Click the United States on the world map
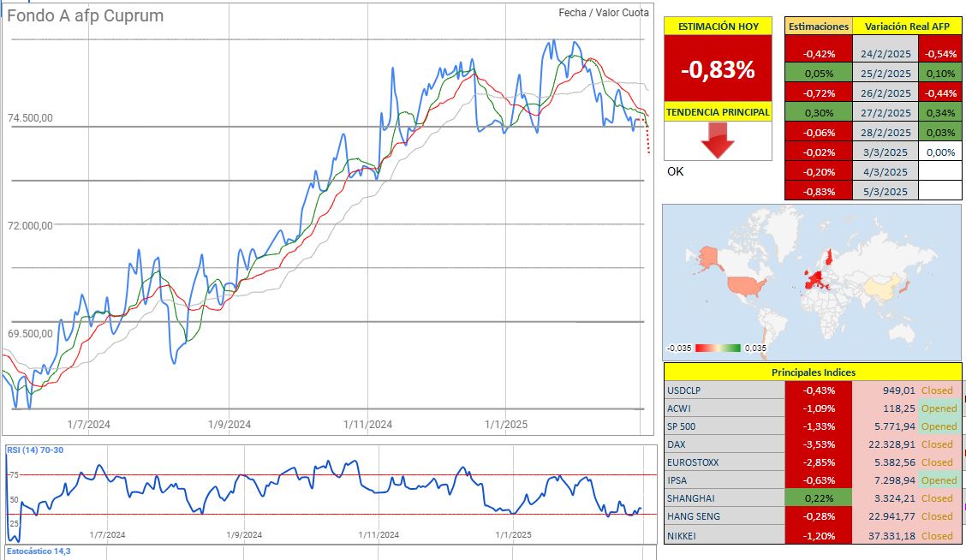966x560 pixels. pyautogui.click(x=746, y=286)
